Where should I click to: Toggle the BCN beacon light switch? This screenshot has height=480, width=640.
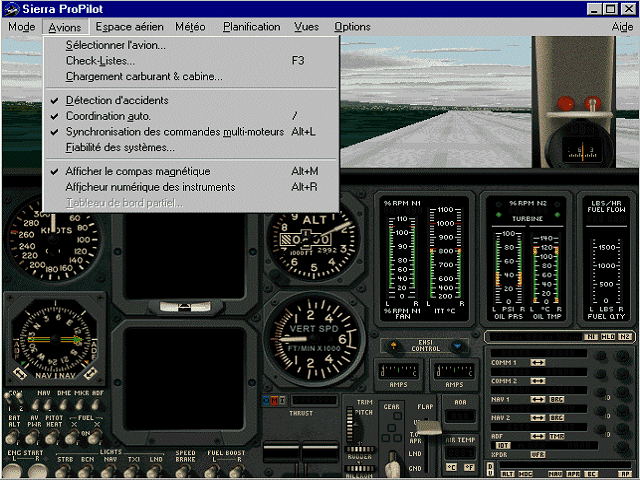87,471
